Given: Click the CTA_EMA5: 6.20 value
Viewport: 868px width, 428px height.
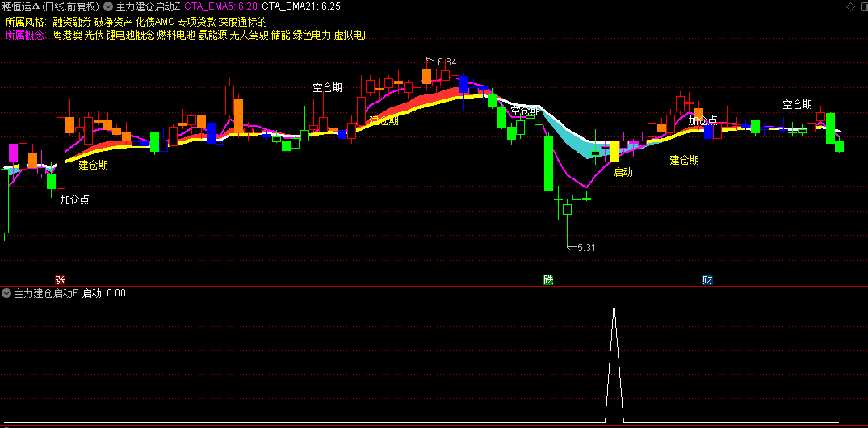Looking at the screenshot, I should pyautogui.click(x=221, y=6).
